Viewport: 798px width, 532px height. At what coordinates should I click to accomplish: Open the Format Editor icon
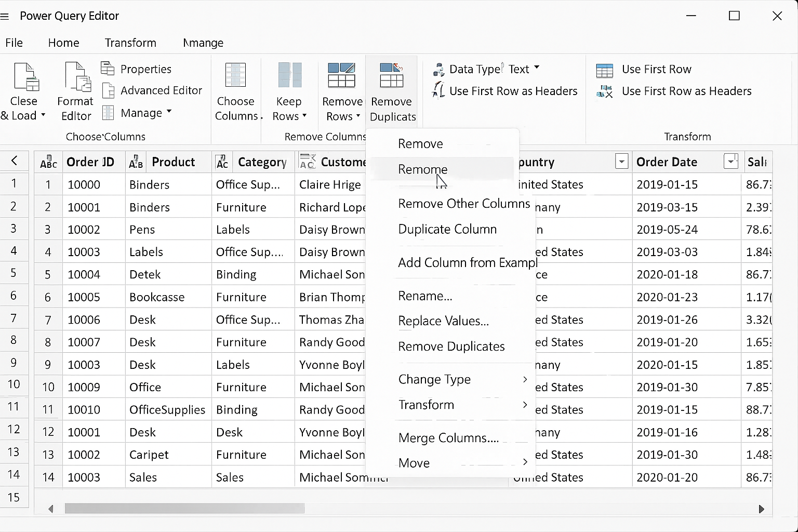click(77, 76)
